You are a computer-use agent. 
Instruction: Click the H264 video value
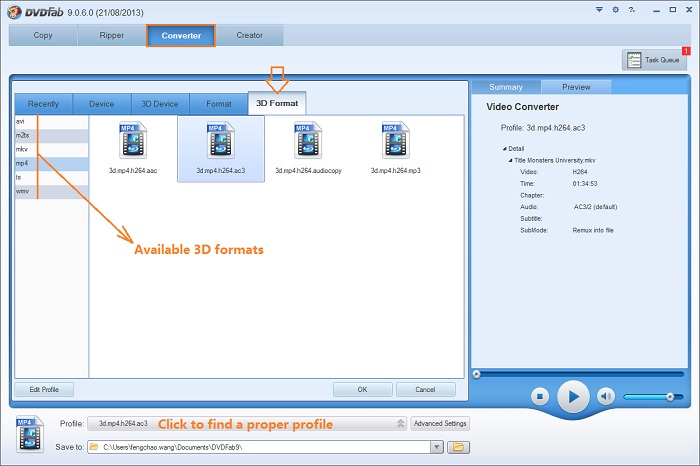pyautogui.click(x=580, y=172)
